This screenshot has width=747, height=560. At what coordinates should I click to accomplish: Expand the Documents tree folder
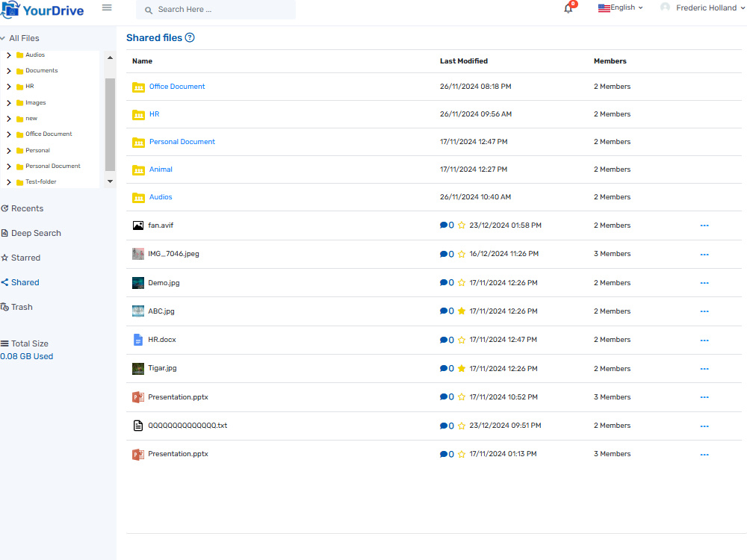pos(8,71)
